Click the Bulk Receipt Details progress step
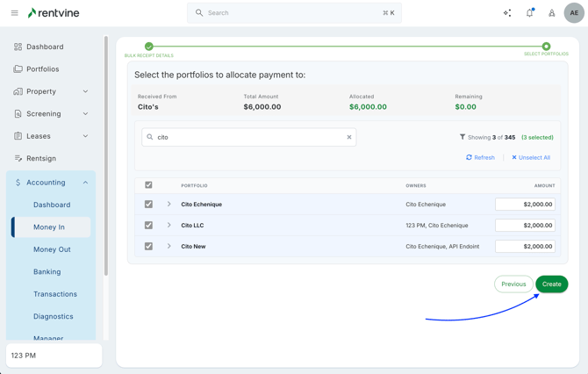588x374 pixels. [149, 47]
